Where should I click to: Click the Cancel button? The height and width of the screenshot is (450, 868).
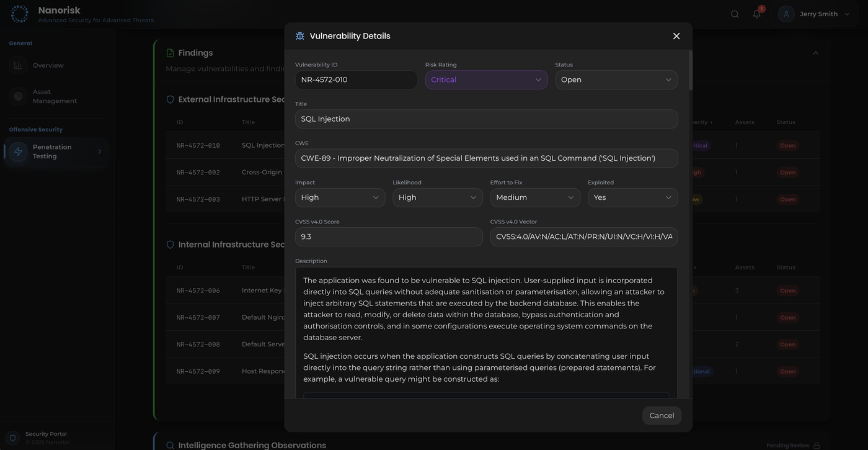coord(662,415)
